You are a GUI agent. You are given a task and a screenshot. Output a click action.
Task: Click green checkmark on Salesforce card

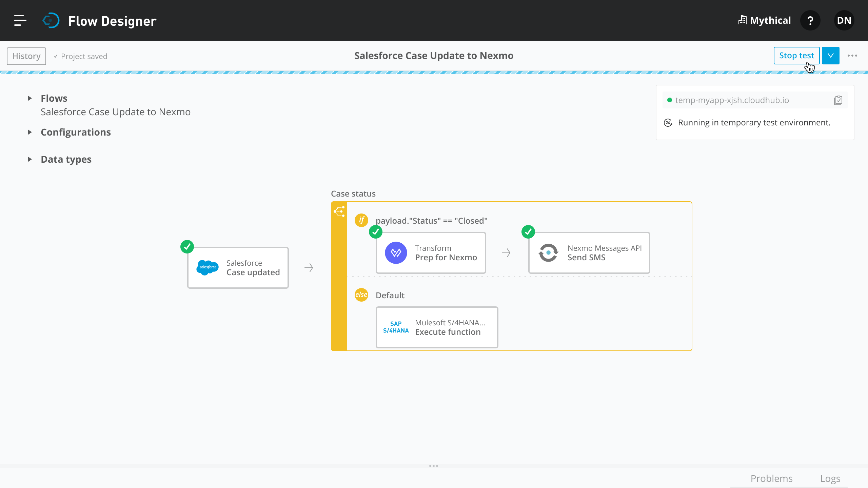click(187, 247)
